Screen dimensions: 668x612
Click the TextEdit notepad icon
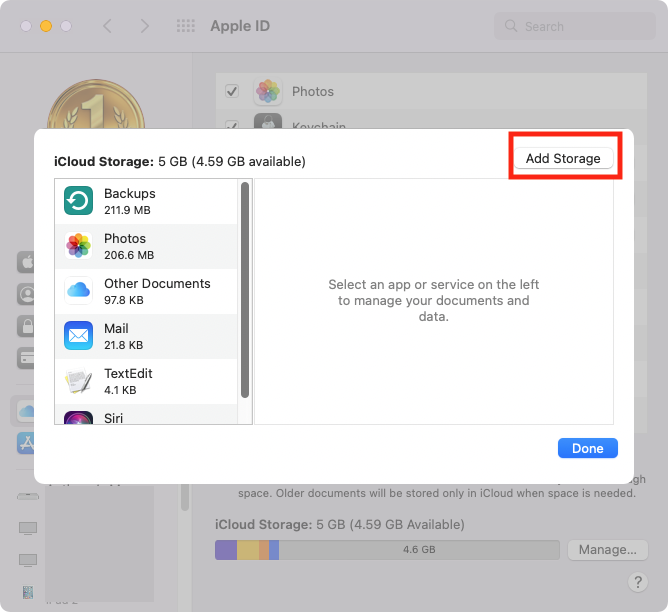(78, 381)
